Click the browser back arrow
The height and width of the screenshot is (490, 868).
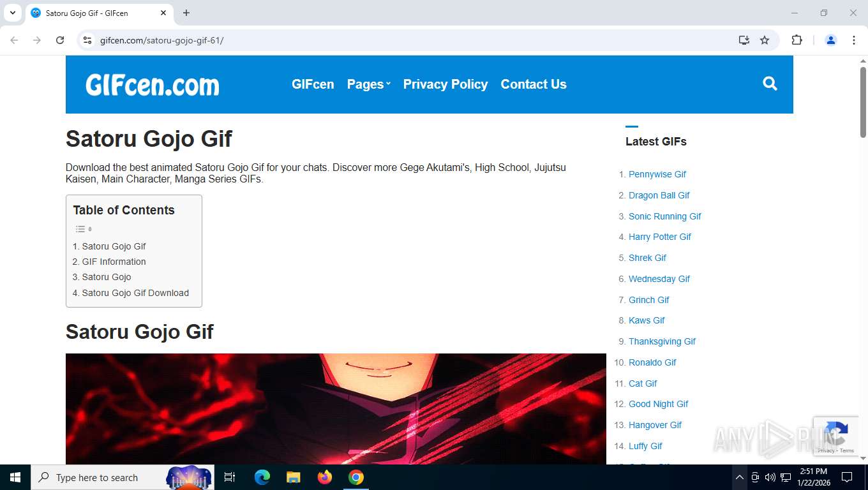tap(14, 40)
